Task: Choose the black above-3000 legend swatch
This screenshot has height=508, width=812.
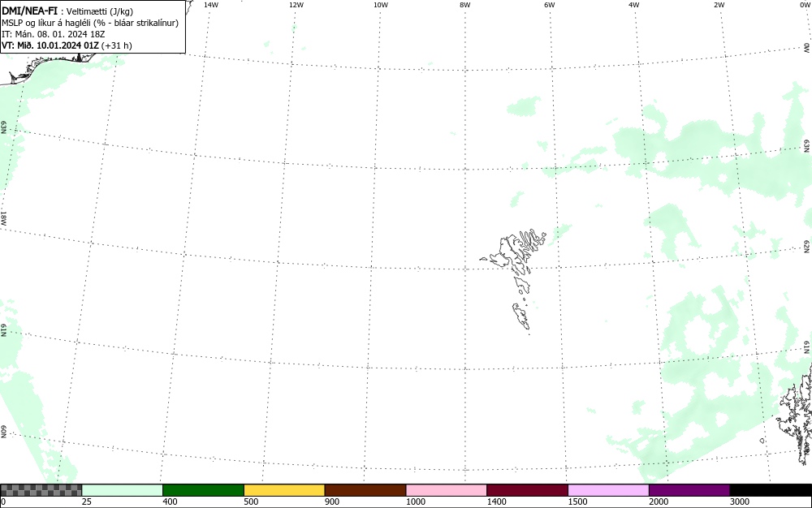Action: coord(771,490)
